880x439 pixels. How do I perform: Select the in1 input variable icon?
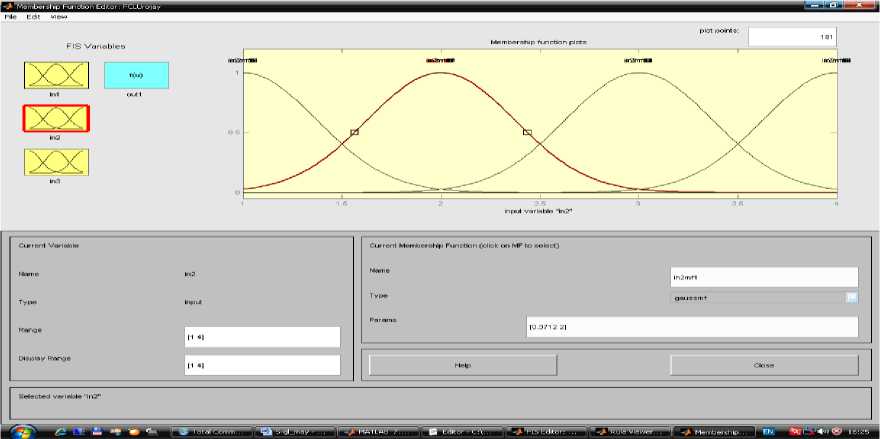pos(56,75)
